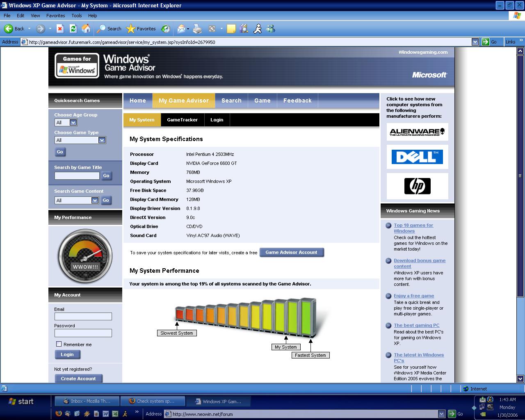Image resolution: width=525 pixels, height=420 pixels.
Task: Click the Home icon in the toolbar
Action: click(x=86, y=29)
